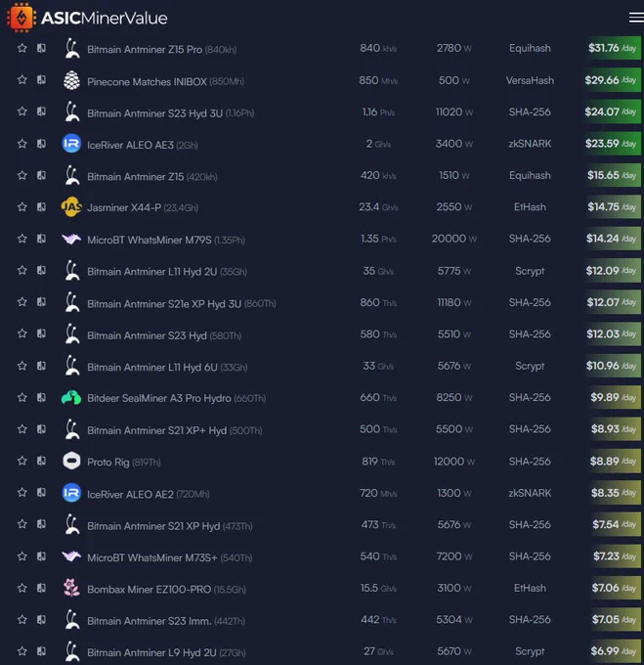Image resolution: width=644 pixels, height=665 pixels.
Task: Click the 1.16 Ph/s hashrate value
Action: 378,111
